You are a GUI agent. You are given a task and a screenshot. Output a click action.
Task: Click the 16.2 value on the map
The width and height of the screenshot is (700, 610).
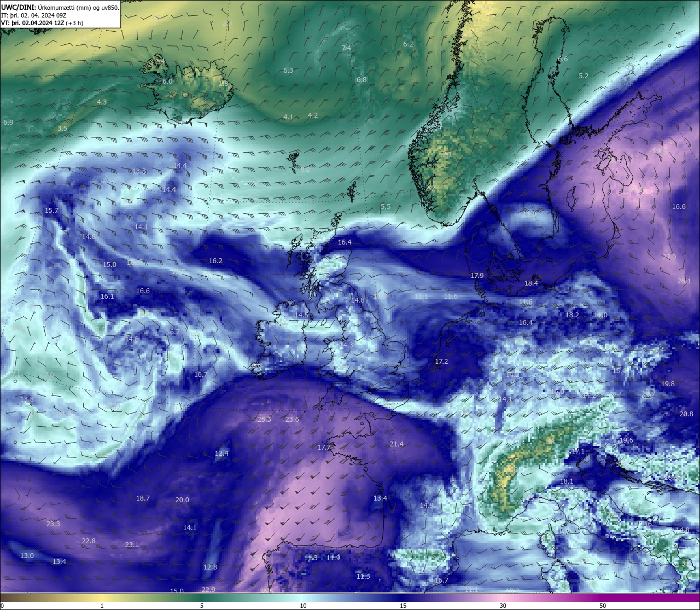click(215, 260)
